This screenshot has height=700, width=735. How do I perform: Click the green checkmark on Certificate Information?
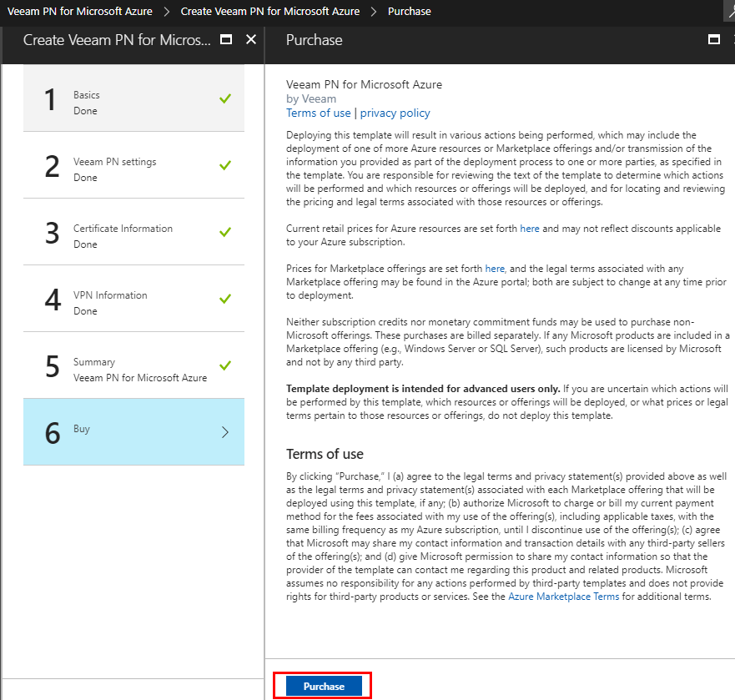click(x=225, y=232)
